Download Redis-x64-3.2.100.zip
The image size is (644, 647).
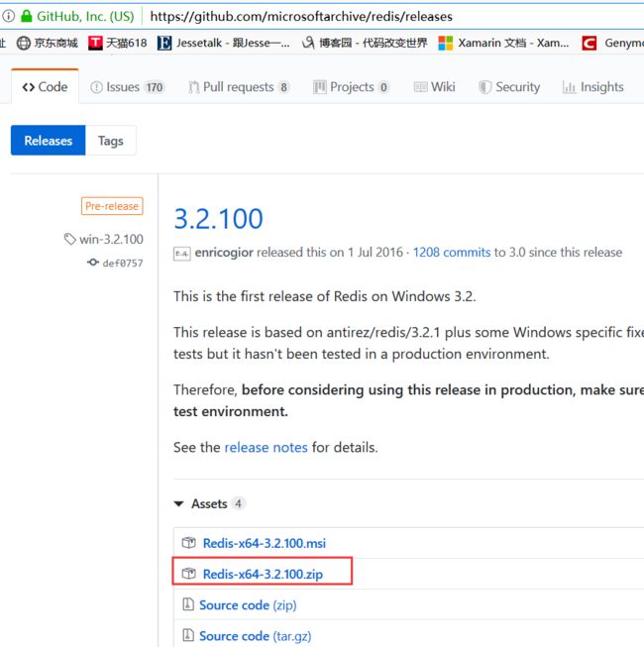(263, 574)
